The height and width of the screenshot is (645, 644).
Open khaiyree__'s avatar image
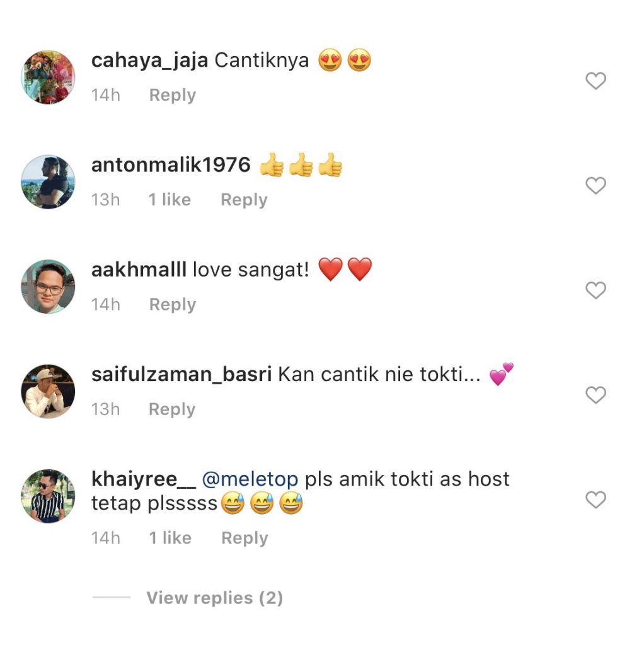(x=48, y=496)
